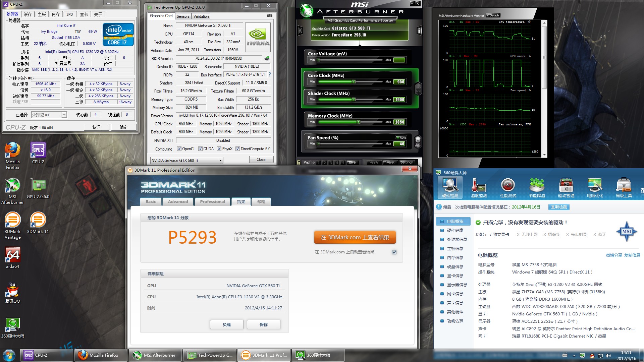The height and width of the screenshot is (362, 644).
Task: Open 节能降温 energy saving icon
Action: pyautogui.click(x=537, y=187)
